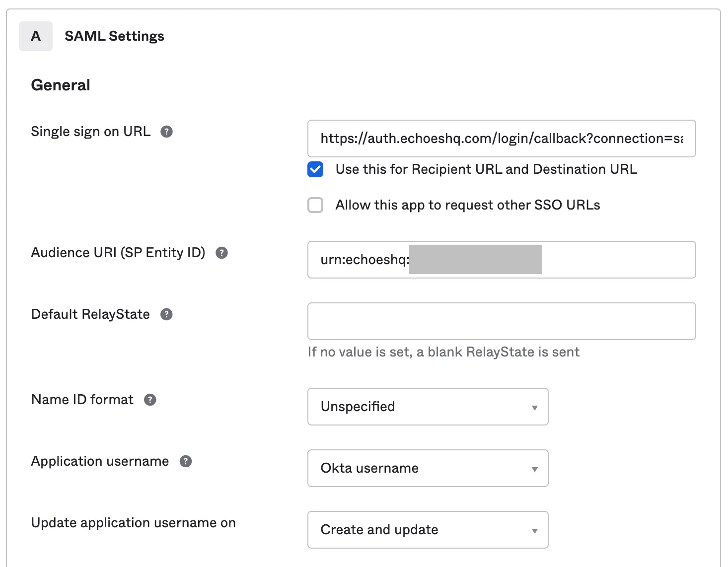Image resolution: width=728 pixels, height=567 pixels.
Task: Open the Create and update dropdown
Action: click(428, 530)
